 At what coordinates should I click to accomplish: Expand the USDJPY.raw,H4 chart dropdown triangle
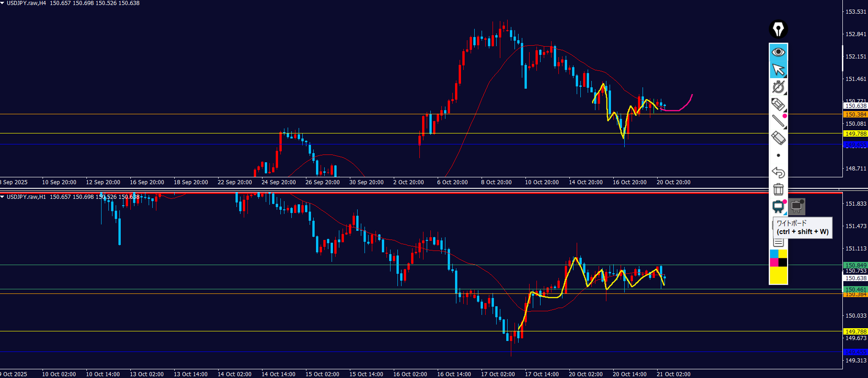[x=3, y=3]
